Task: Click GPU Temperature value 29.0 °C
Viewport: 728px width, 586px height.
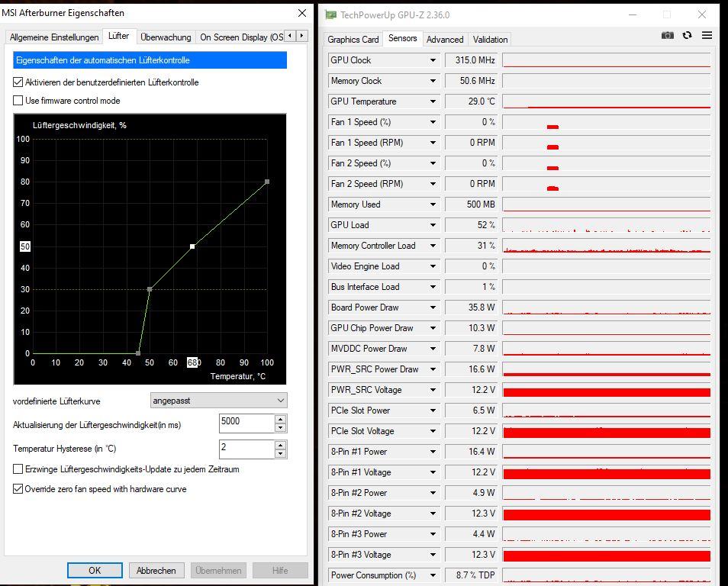Action: (x=471, y=101)
